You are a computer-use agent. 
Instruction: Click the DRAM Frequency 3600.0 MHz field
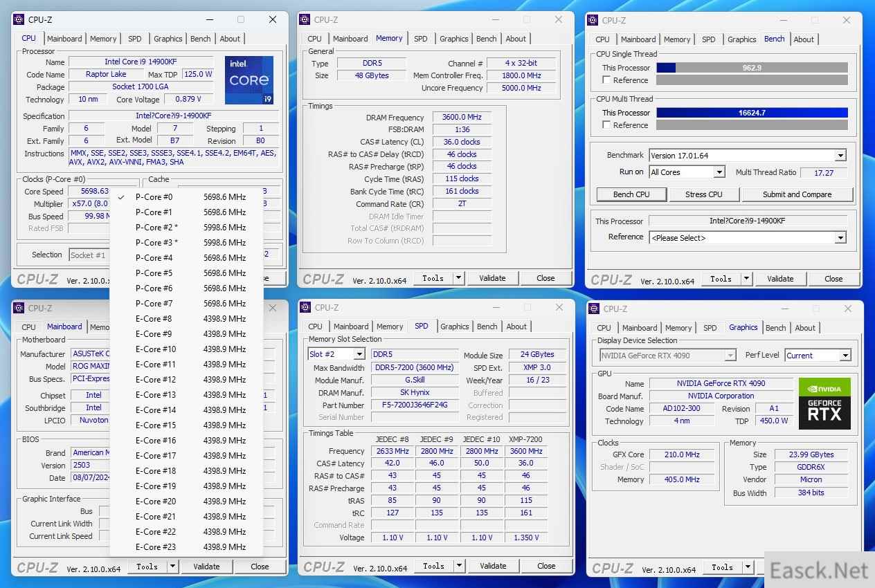tap(462, 118)
